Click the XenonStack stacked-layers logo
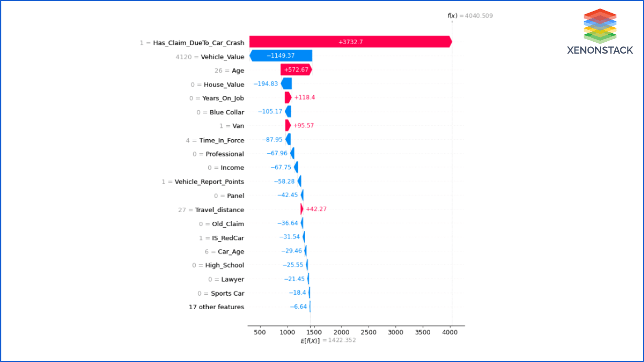Viewport: 644px width, 362px height. 600,25
